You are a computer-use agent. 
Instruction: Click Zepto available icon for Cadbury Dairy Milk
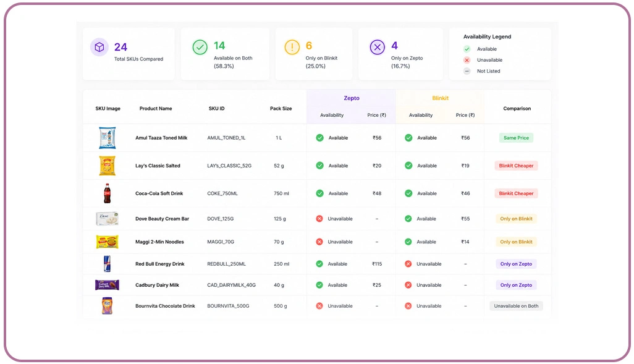(x=319, y=285)
